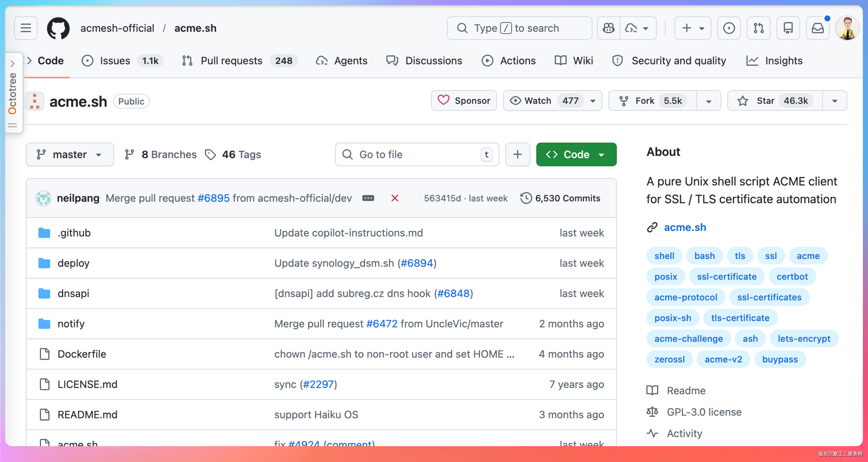The image size is (868, 462).
Task: Click the Sponsor button
Action: pos(464,101)
